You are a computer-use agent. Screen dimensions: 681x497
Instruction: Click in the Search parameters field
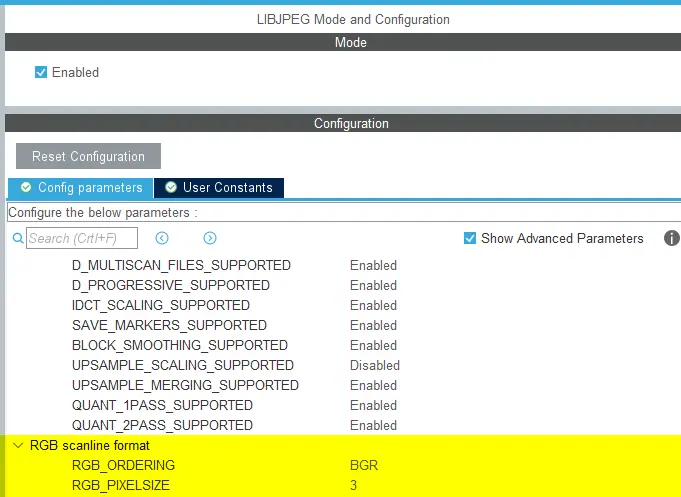click(x=80, y=238)
